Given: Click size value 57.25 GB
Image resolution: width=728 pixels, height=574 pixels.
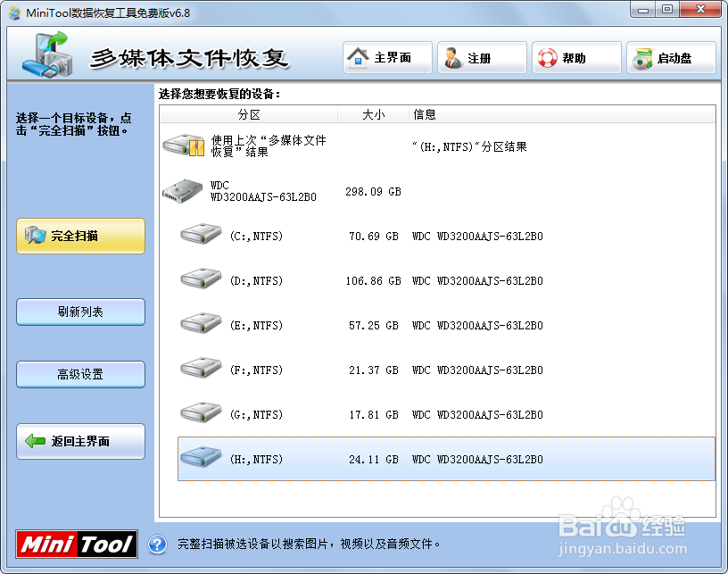Looking at the screenshot, I should pos(373,326).
